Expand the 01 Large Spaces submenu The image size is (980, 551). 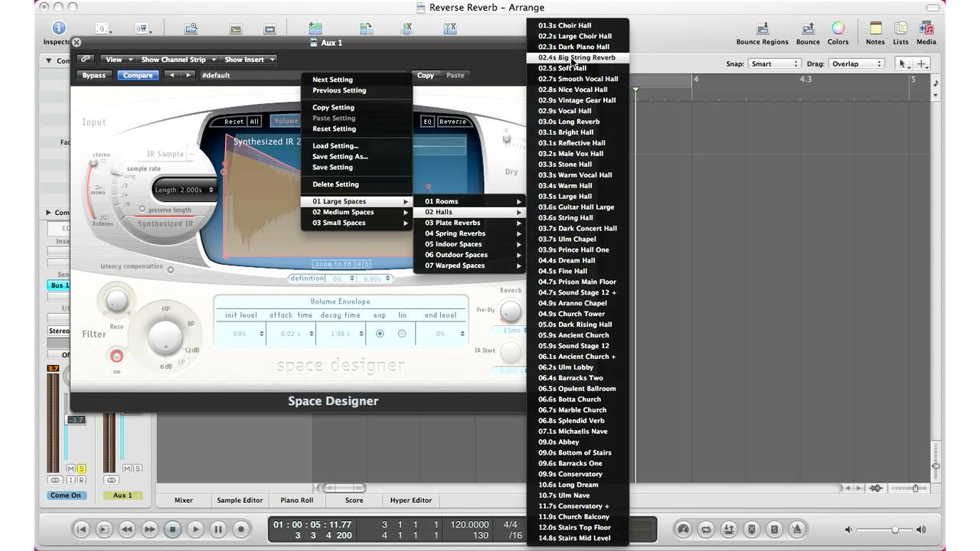point(357,201)
